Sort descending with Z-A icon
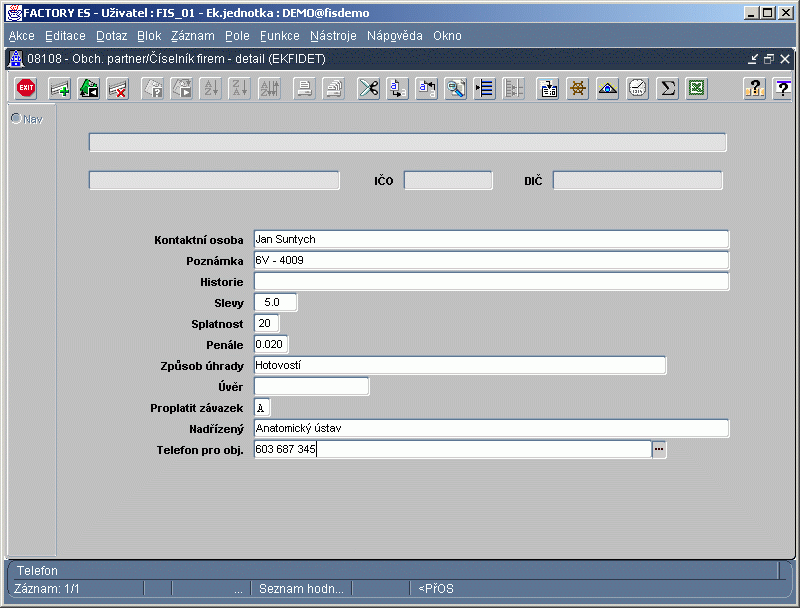This screenshot has height=608, width=800. click(240, 89)
